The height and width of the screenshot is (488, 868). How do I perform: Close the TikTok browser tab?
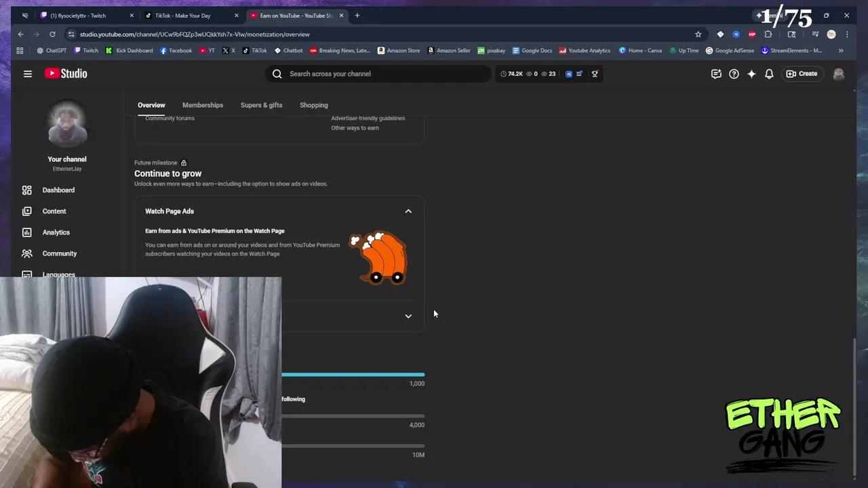coord(237,16)
